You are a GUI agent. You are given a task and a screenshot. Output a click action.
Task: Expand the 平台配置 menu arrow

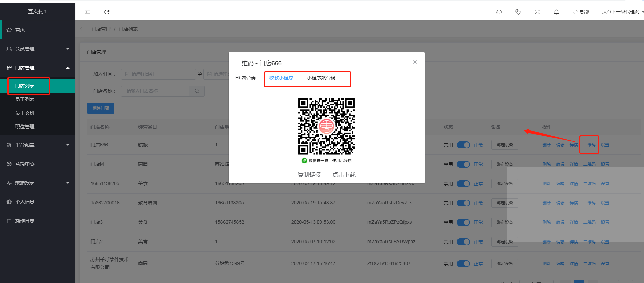(x=68, y=145)
